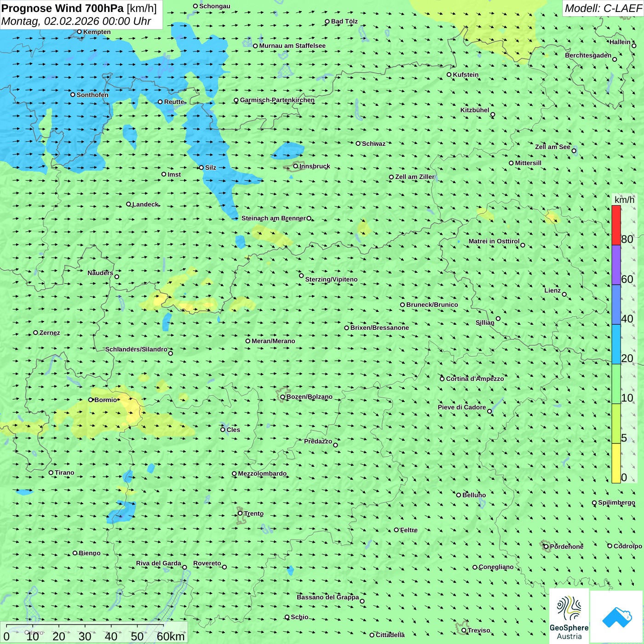Click the Steinach am Brenner label

click(x=274, y=218)
